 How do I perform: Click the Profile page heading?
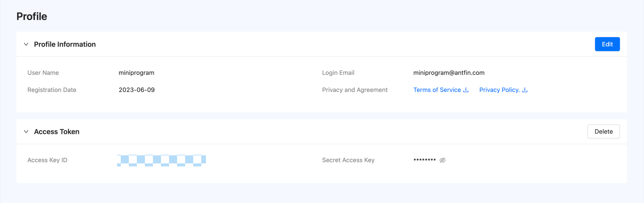(32, 16)
